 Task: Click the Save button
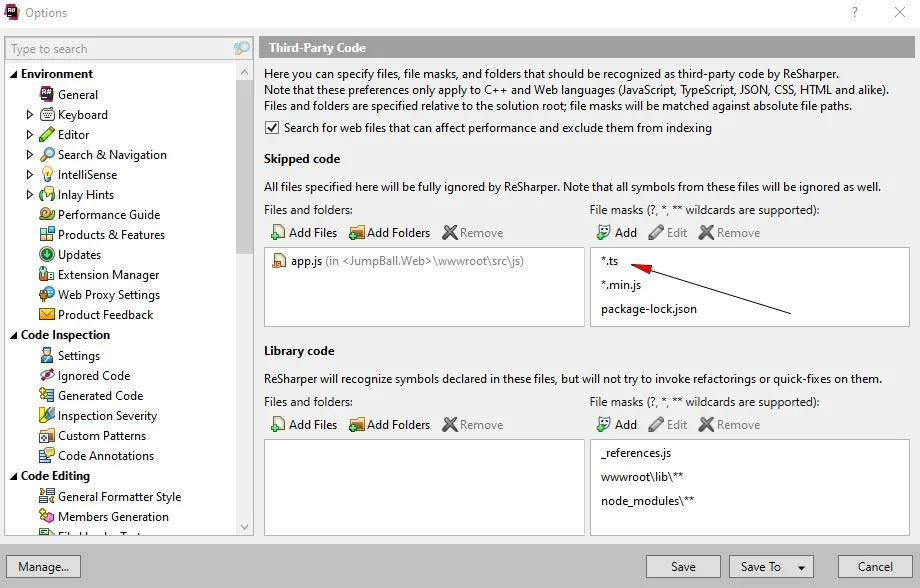coord(683,567)
